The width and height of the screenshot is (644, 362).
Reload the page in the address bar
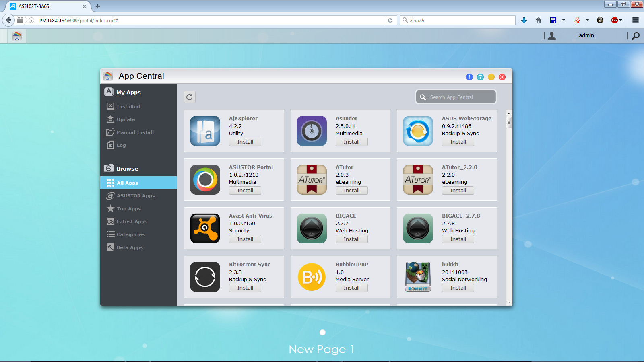coord(390,20)
